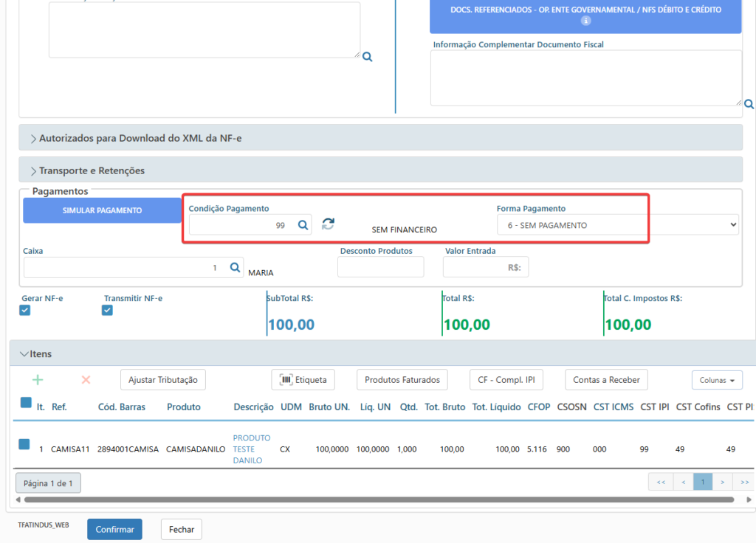Viewport: 756px width, 543px height.
Task: Delete item with red X icon
Action: 86,380
